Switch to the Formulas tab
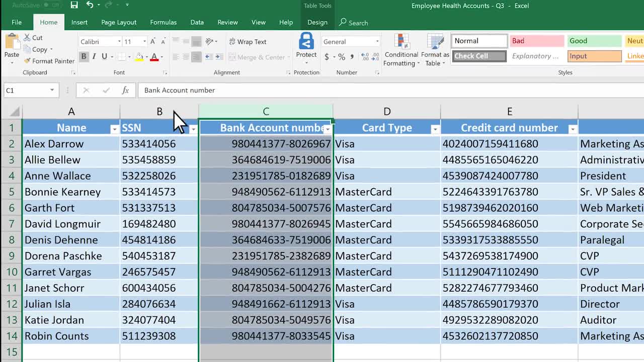 pyautogui.click(x=164, y=22)
